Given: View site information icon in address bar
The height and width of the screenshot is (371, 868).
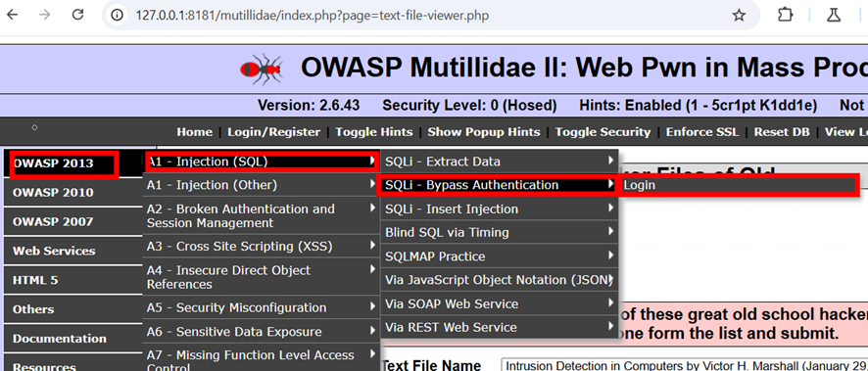Looking at the screenshot, I should [118, 16].
